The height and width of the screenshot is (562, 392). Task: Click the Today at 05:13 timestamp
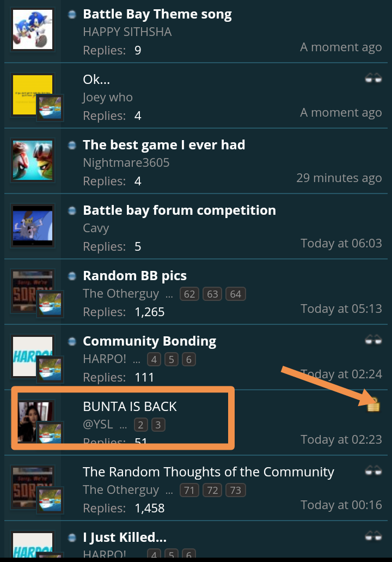(341, 309)
